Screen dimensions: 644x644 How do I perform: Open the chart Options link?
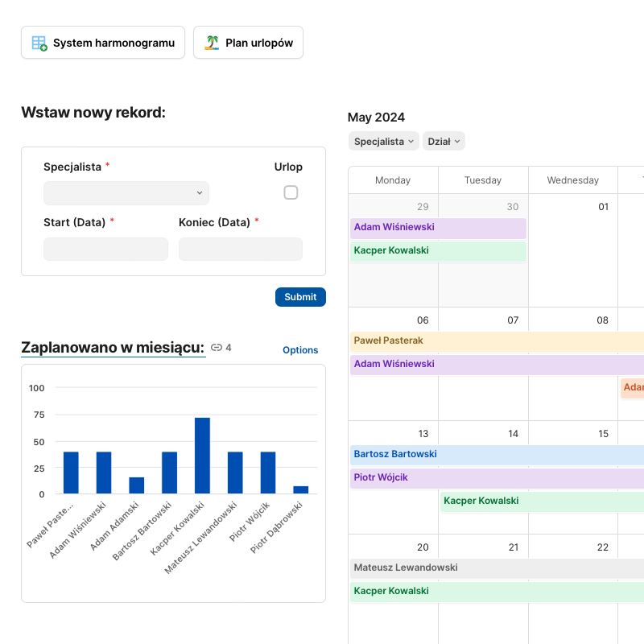tap(300, 350)
